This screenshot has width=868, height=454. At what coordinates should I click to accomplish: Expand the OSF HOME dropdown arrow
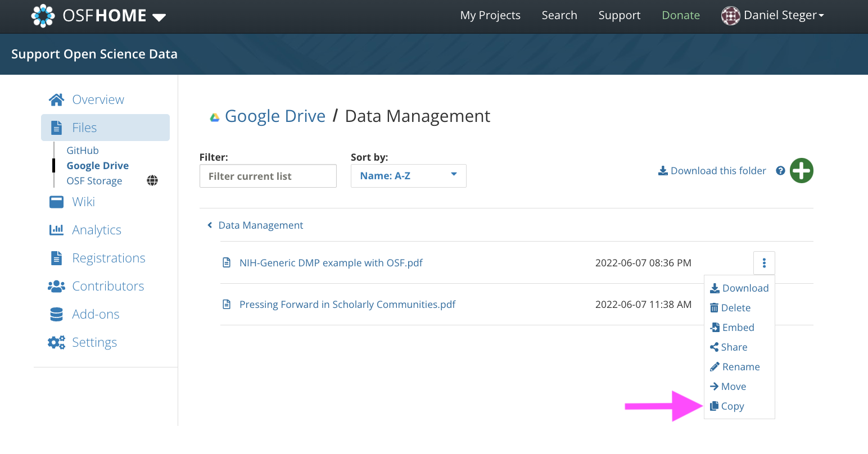click(159, 17)
